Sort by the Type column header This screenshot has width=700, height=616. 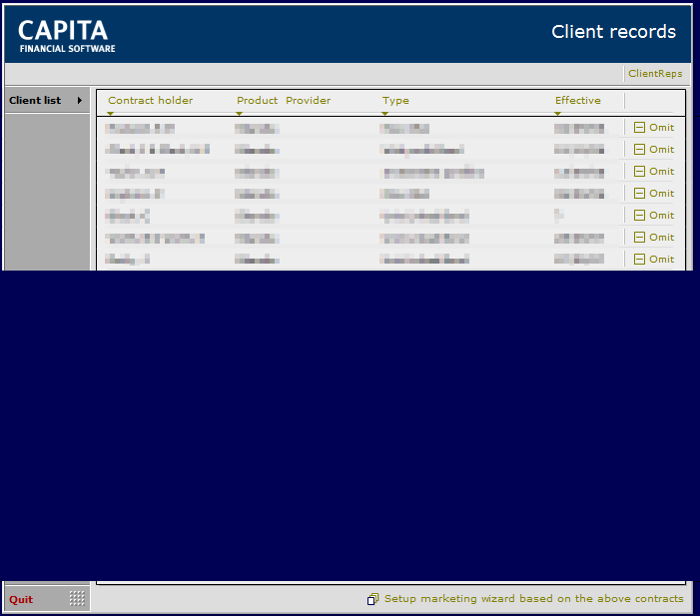click(x=395, y=101)
